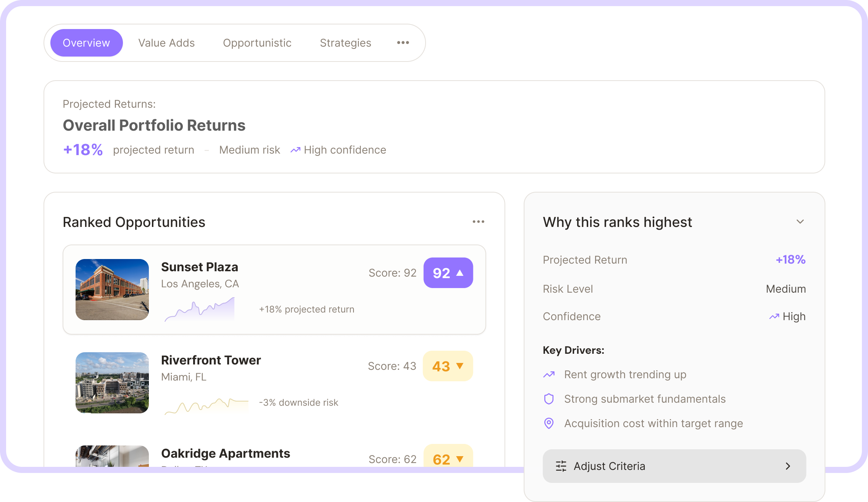Click the shield icon beside Strong submarket fundamentals

click(549, 399)
